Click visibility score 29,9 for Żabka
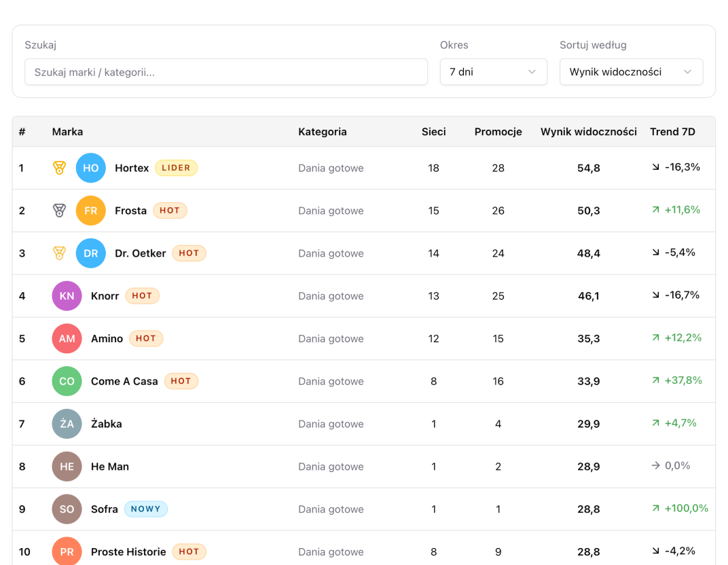This screenshot has width=728, height=565. pos(589,424)
